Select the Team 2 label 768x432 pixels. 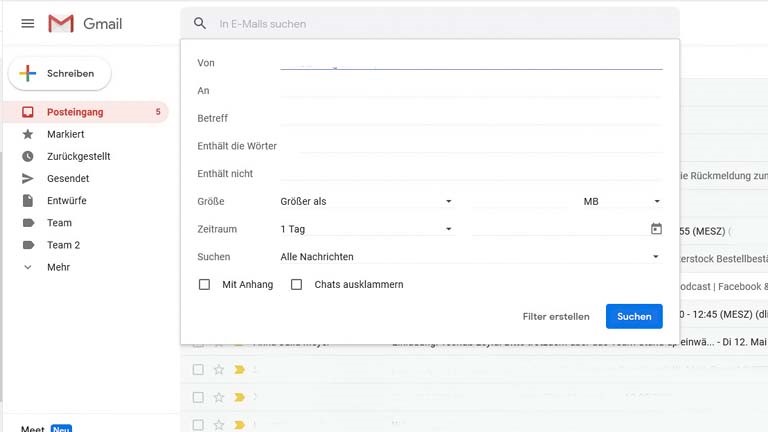63,245
